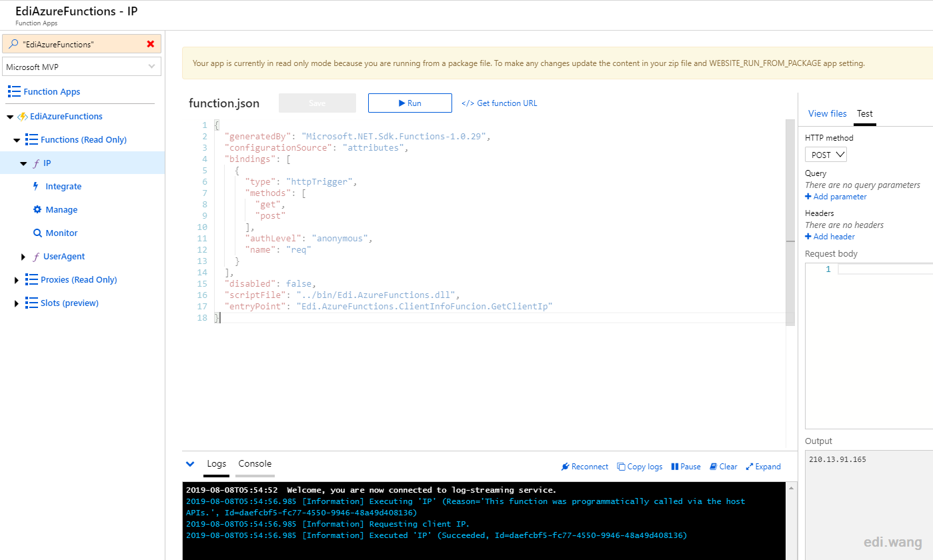The height and width of the screenshot is (560, 933).
Task: Add a query parameter with plus icon
Action: [808, 197]
